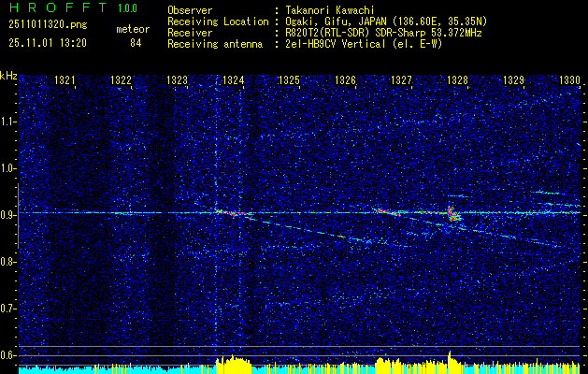This screenshot has height=374, width=588.
Task: Click the meteor count 84
Action: point(136,43)
